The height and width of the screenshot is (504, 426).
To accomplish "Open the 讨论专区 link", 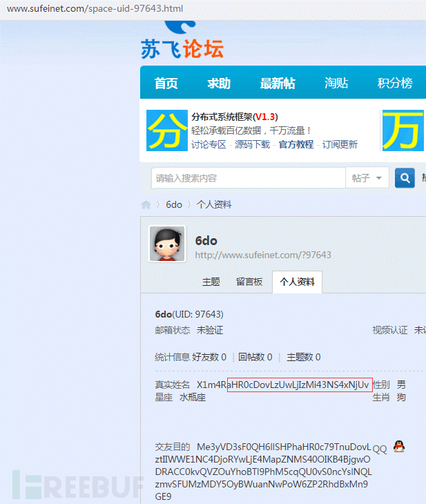I will pos(209,145).
